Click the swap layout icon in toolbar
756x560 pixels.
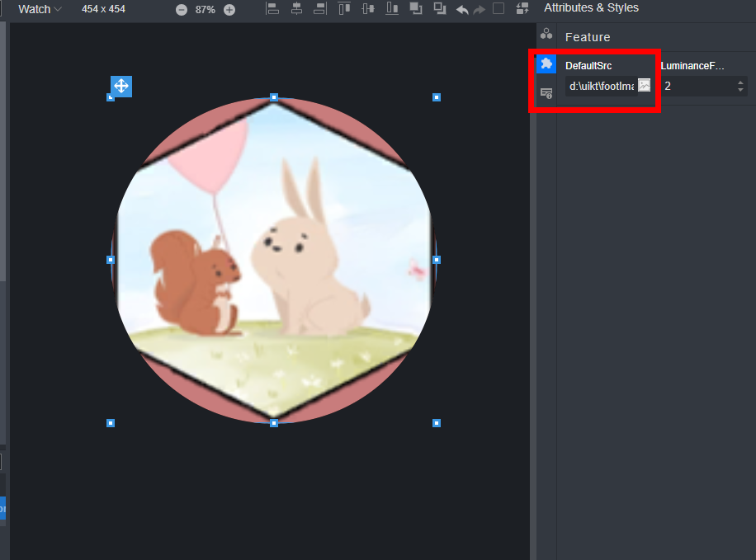(x=522, y=9)
